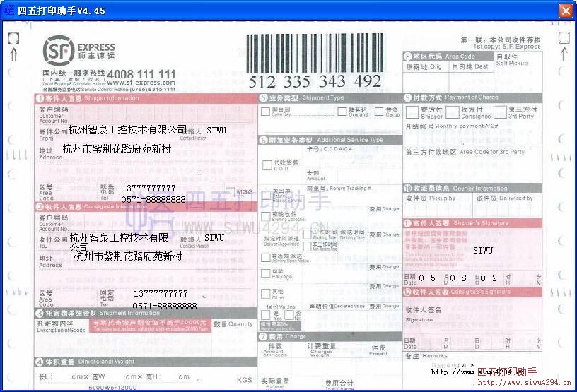Click the hotline number 4008 111 111
The width and height of the screenshot is (577, 392).
point(141,74)
